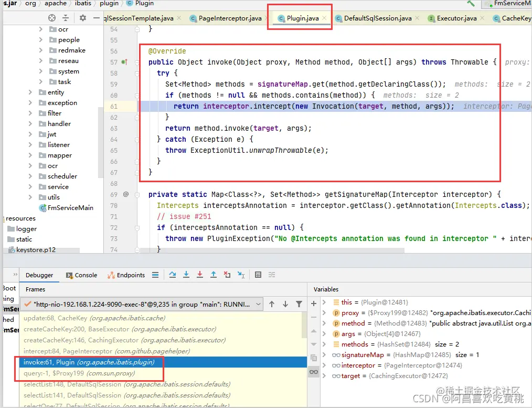Remove watch with the minus icon
This screenshot has width=532, height=408.
pos(314,317)
